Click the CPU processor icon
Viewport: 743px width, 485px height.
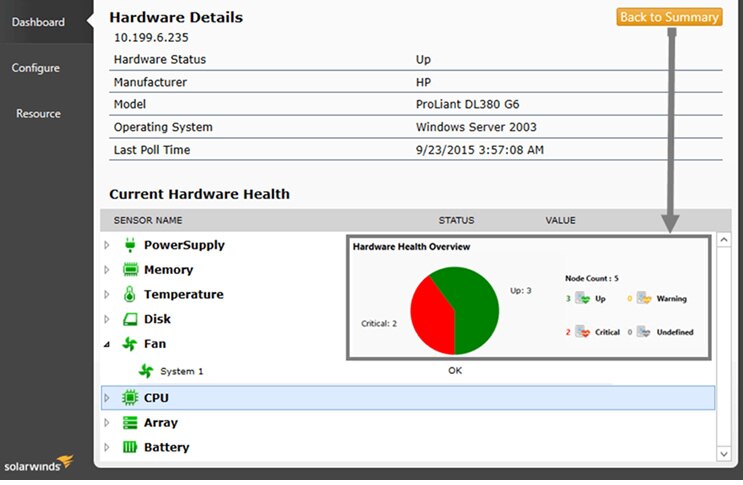tap(130, 398)
